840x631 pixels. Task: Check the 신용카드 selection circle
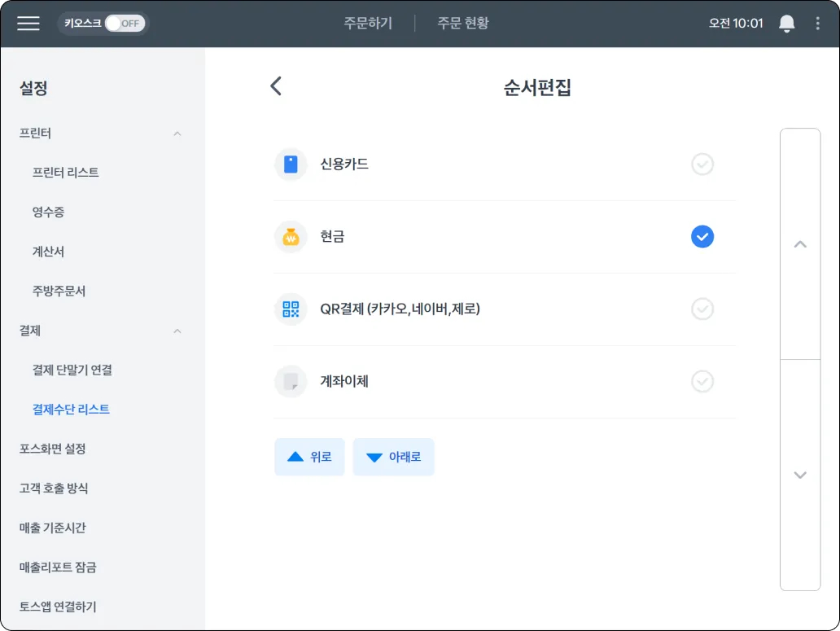(x=702, y=164)
